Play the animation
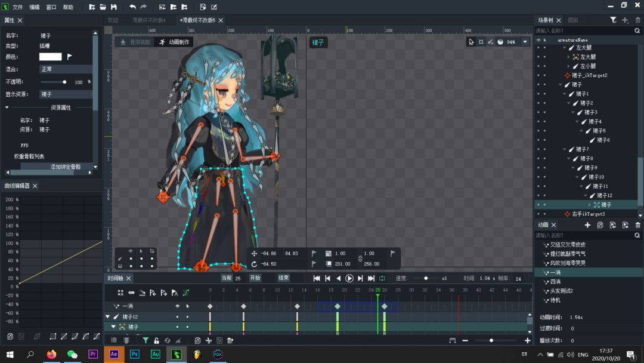Viewport: 644px width, 363px height. [x=349, y=278]
